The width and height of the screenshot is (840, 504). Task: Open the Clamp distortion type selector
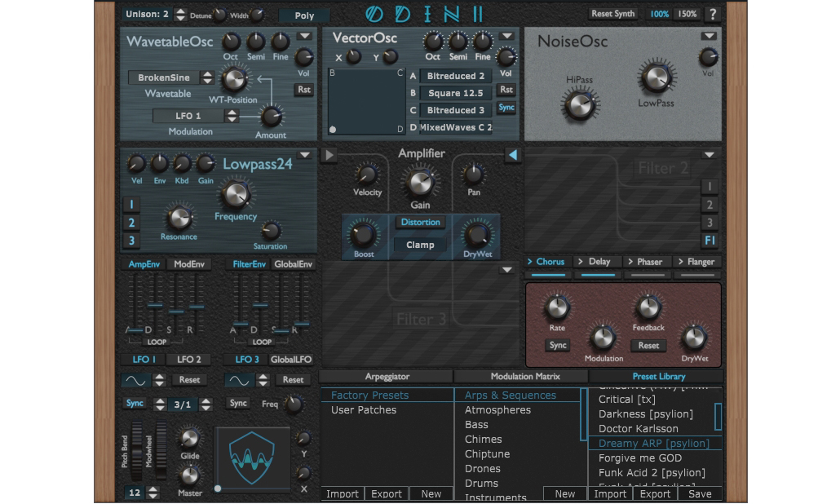[421, 245]
